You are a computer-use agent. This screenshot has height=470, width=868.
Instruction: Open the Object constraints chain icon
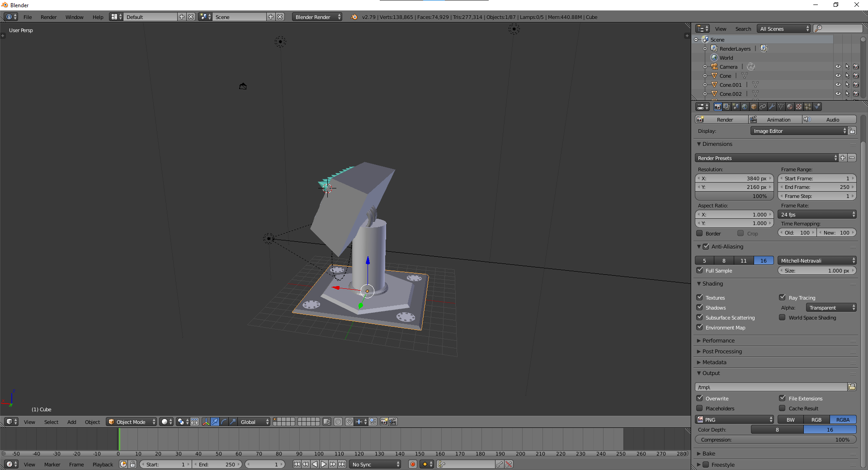click(x=763, y=107)
